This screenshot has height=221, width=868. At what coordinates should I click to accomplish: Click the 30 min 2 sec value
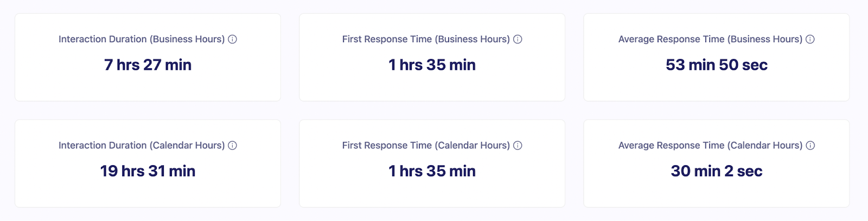coord(716,171)
